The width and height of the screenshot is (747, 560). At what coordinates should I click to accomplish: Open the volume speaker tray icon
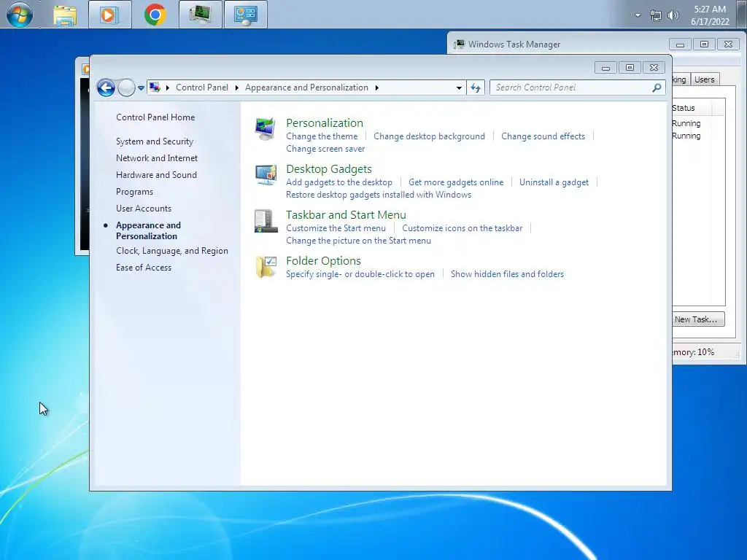[673, 15]
